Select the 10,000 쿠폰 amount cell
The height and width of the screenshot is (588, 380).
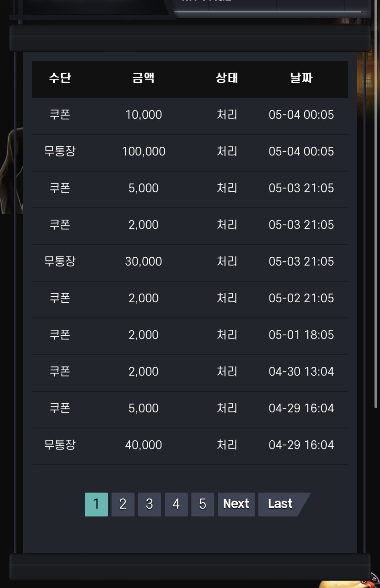pyautogui.click(x=144, y=115)
